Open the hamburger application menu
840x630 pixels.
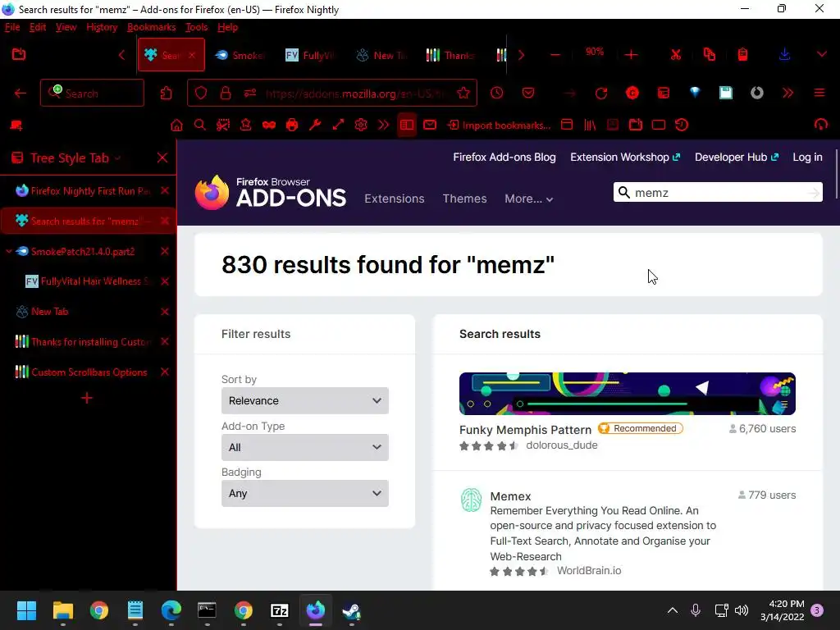[819, 94]
